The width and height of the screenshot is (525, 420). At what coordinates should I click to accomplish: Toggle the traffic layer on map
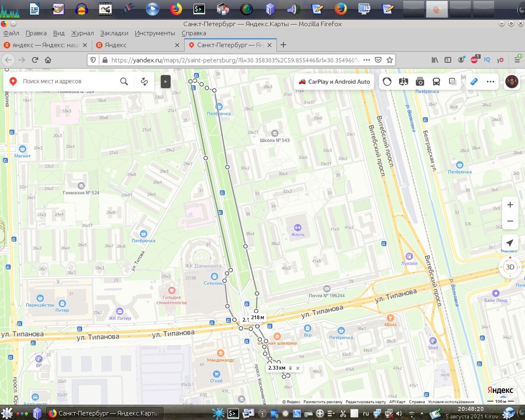387,81
